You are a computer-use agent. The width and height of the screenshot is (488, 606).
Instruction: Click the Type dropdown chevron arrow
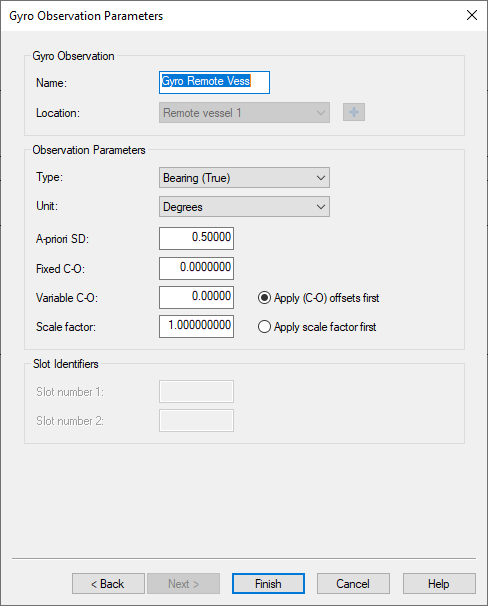pyautogui.click(x=321, y=178)
